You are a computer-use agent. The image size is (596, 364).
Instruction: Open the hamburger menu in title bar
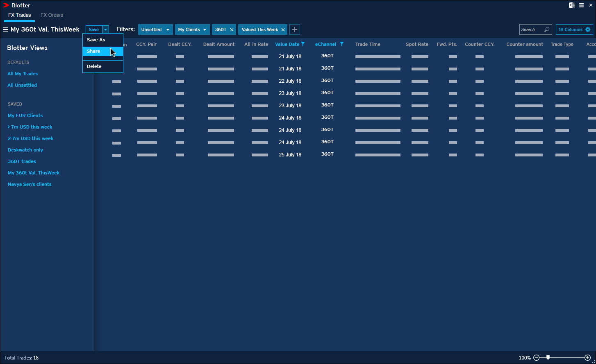[581, 5]
